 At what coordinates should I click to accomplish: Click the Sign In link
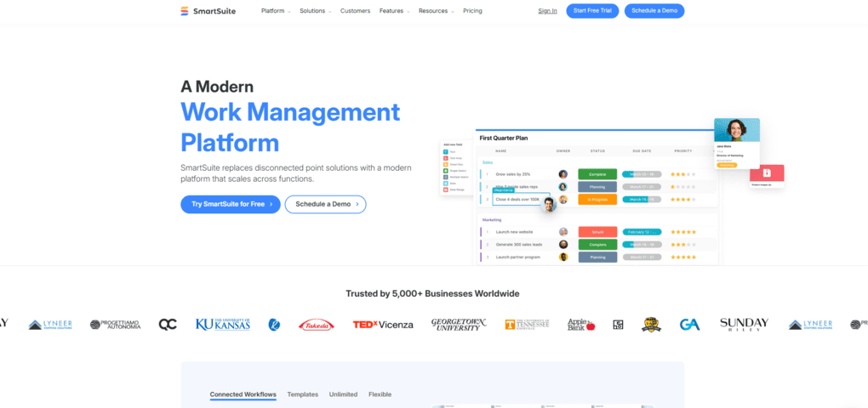pyautogui.click(x=547, y=11)
